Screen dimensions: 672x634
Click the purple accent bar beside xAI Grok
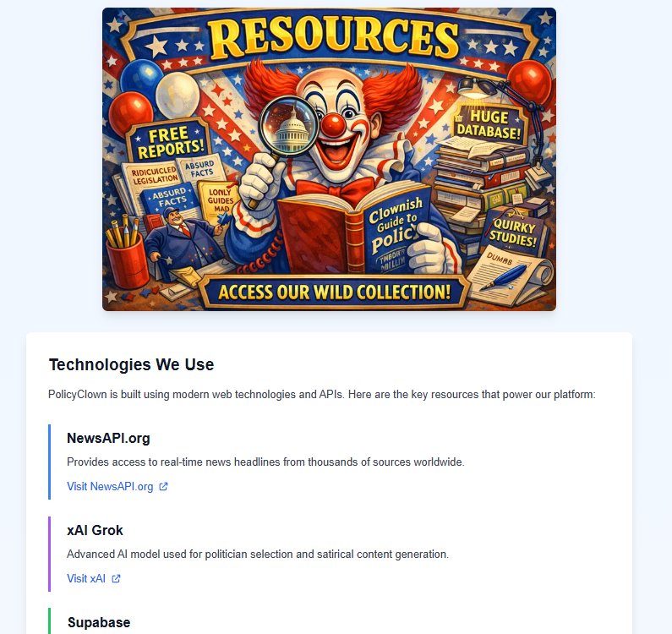[50, 555]
